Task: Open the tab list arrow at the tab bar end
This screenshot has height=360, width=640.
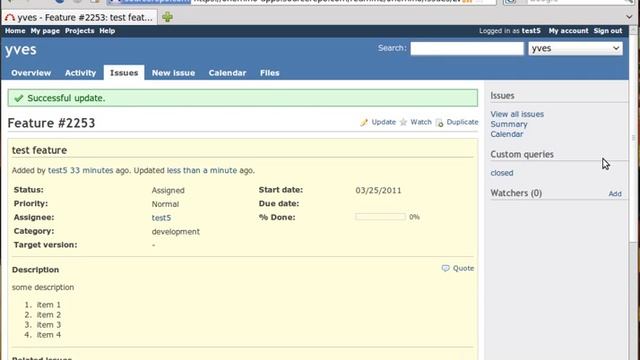Action: (x=629, y=17)
